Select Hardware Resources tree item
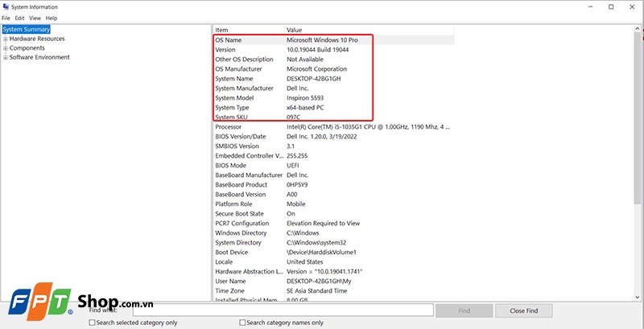Viewport: 644px width, 329px height. coord(37,39)
